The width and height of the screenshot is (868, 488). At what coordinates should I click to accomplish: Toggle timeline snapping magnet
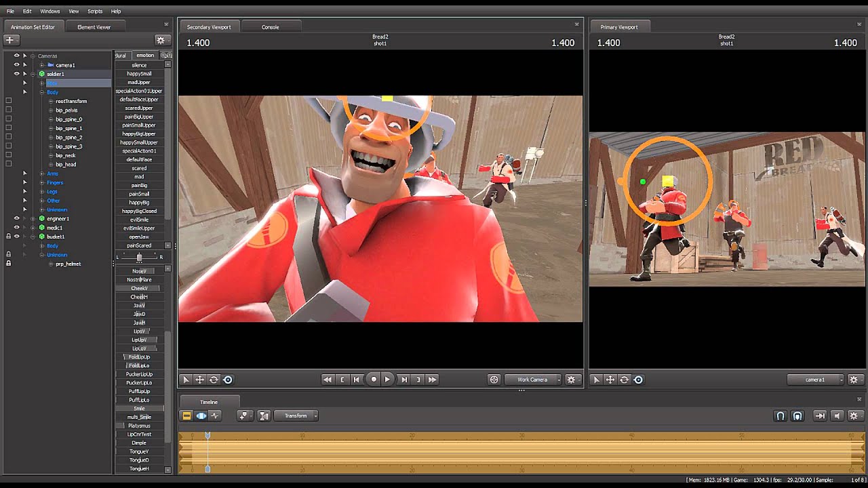[781, 415]
